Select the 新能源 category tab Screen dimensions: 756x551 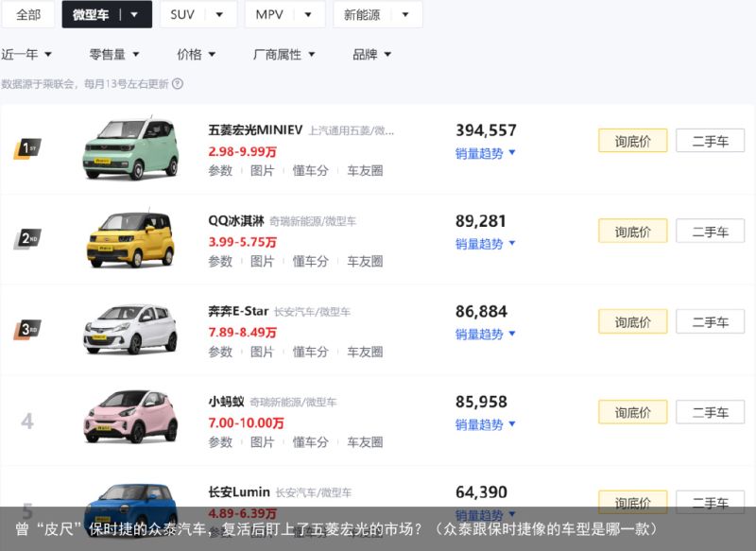[362, 14]
